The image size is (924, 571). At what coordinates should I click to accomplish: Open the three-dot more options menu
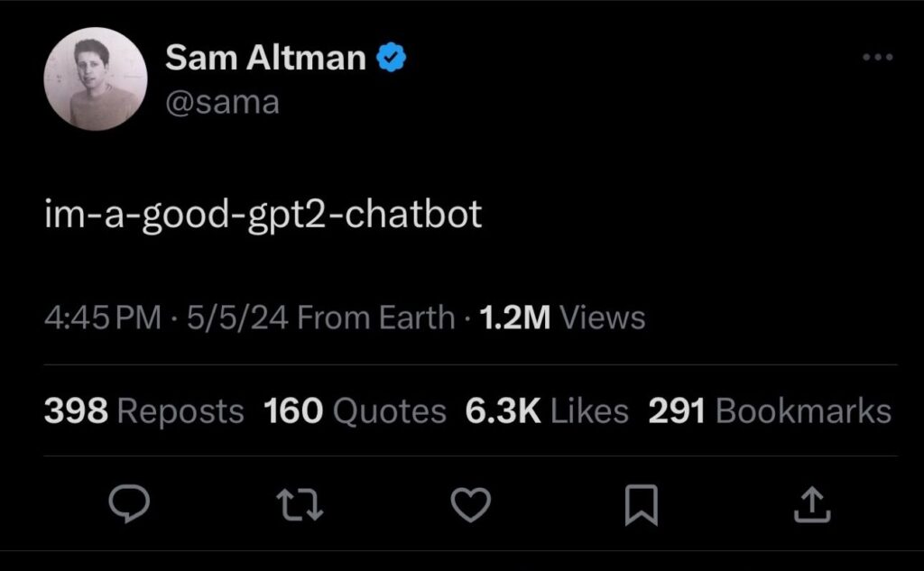click(x=877, y=58)
